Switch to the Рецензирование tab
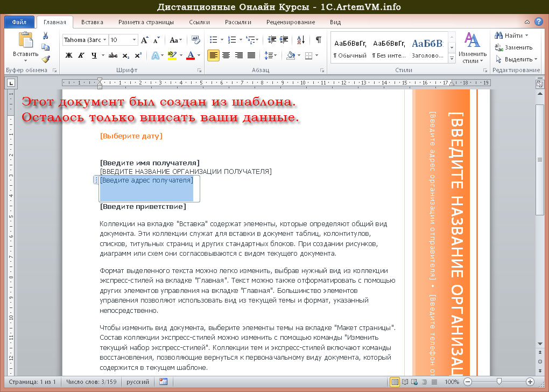 click(291, 22)
